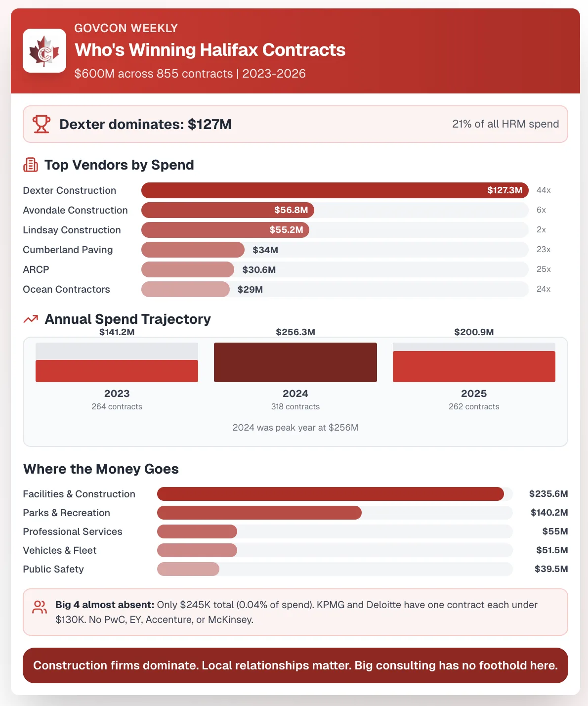Click the '$29M' Ocean Contractors value
588x706 pixels.
click(250, 290)
